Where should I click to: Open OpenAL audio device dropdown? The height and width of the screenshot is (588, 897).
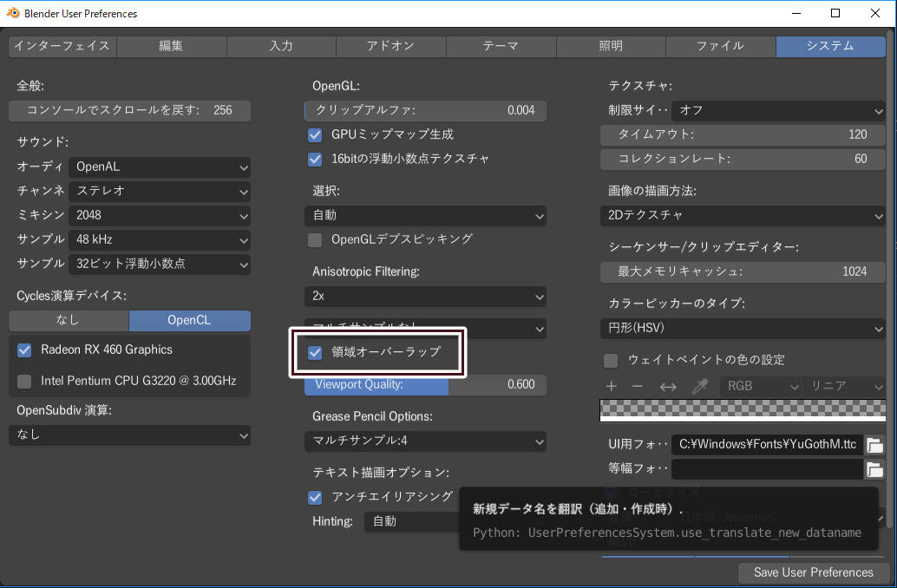(160, 167)
